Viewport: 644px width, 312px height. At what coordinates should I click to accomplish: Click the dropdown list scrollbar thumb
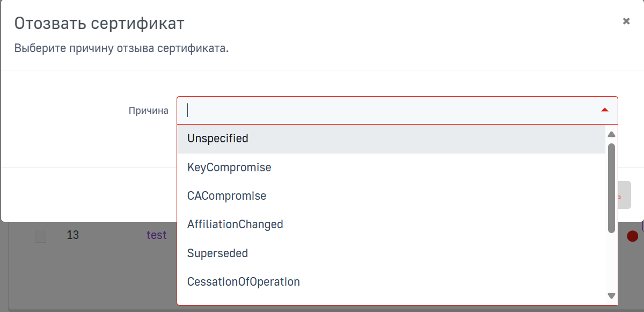click(611, 188)
